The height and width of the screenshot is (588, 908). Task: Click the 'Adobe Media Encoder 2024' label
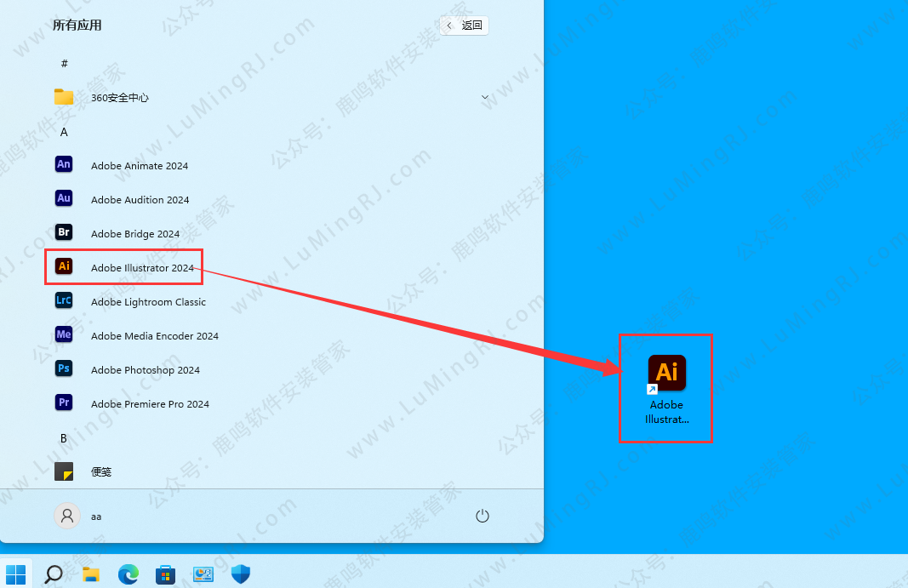click(155, 336)
